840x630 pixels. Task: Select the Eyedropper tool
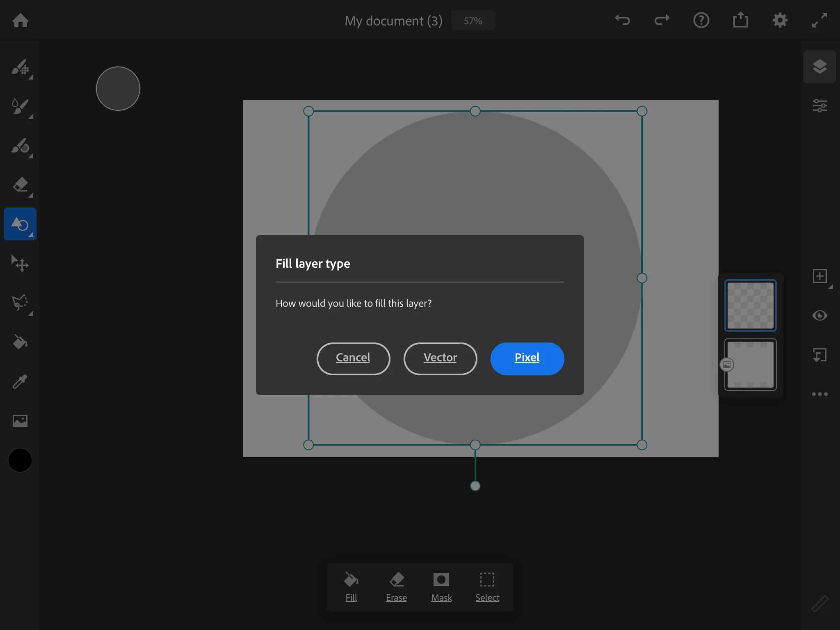tap(20, 381)
